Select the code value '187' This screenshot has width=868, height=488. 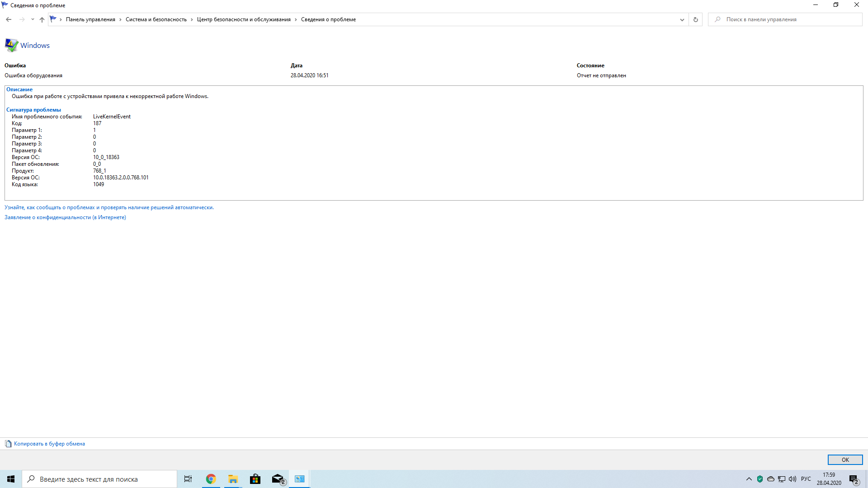pyautogui.click(x=97, y=123)
